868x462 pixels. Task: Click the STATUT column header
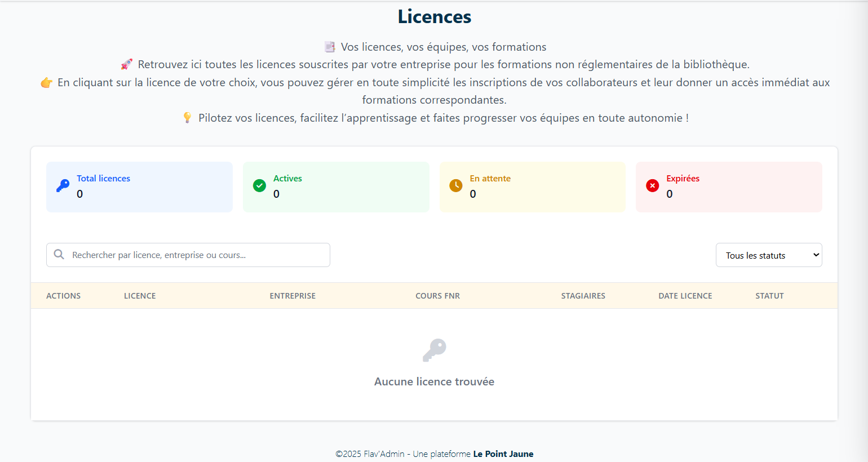[x=769, y=296]
